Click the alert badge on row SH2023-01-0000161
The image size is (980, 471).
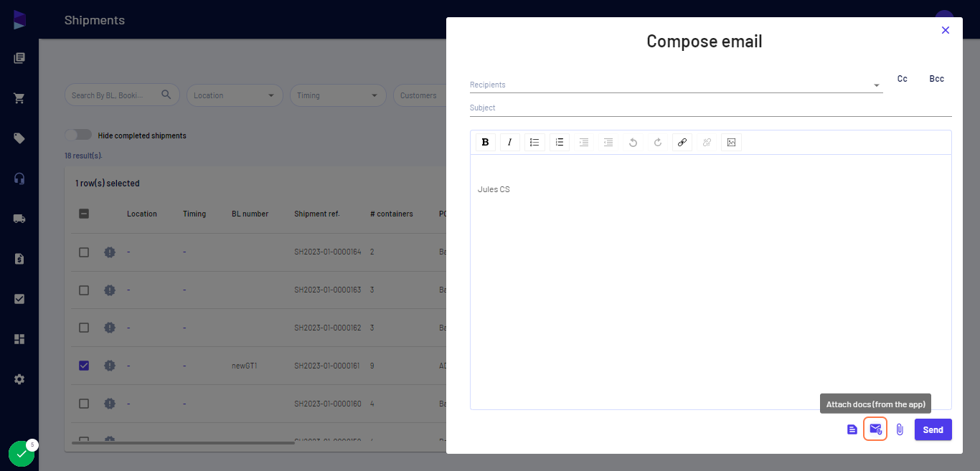(110, 366)
